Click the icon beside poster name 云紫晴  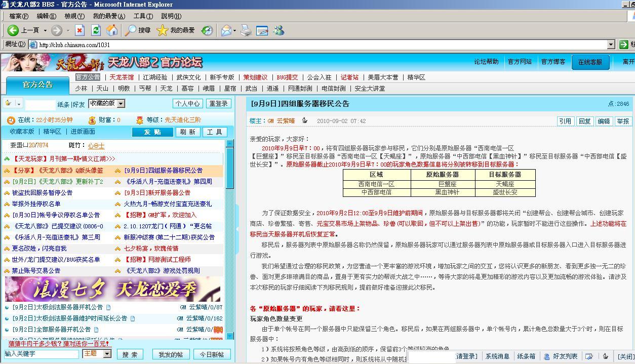click(304, 120)
